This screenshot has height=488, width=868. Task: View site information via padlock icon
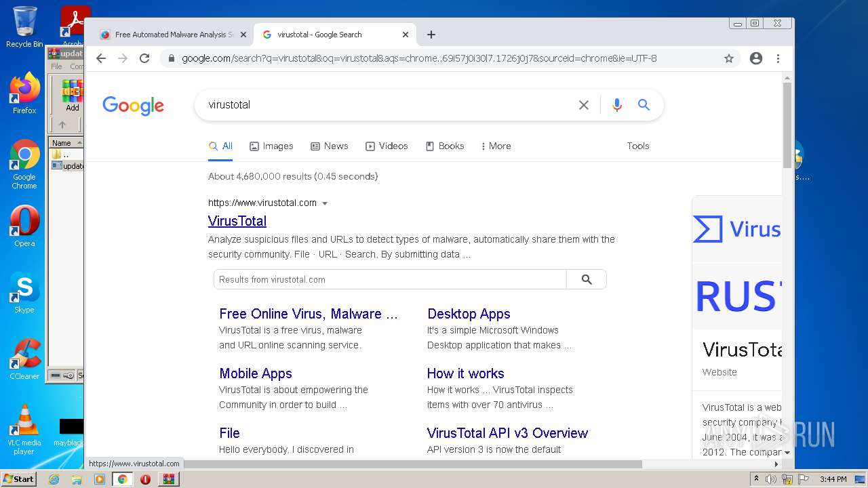click(171, 58)
